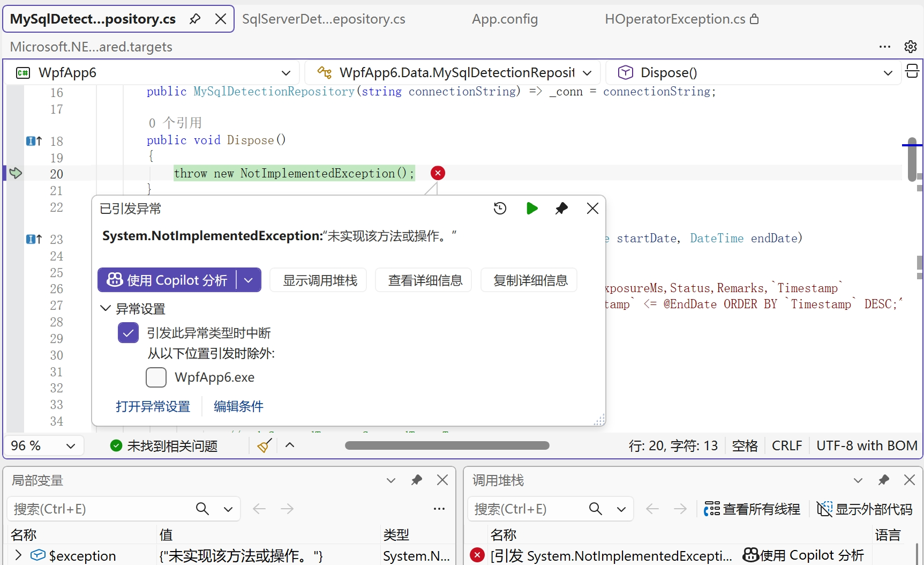Expand the Dispose() member dropdown
This screenshot has height=565, width=924.
888,73
